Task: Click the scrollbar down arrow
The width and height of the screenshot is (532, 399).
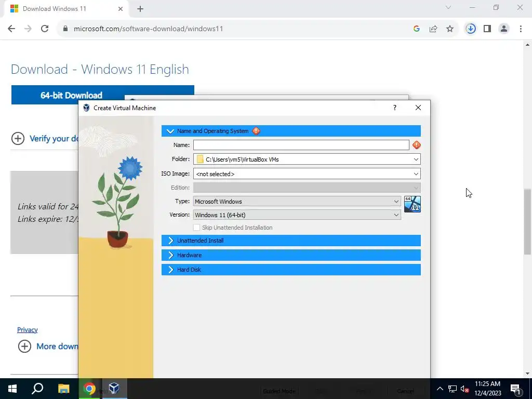Action: pyautogui.click(x=527, y=374)
